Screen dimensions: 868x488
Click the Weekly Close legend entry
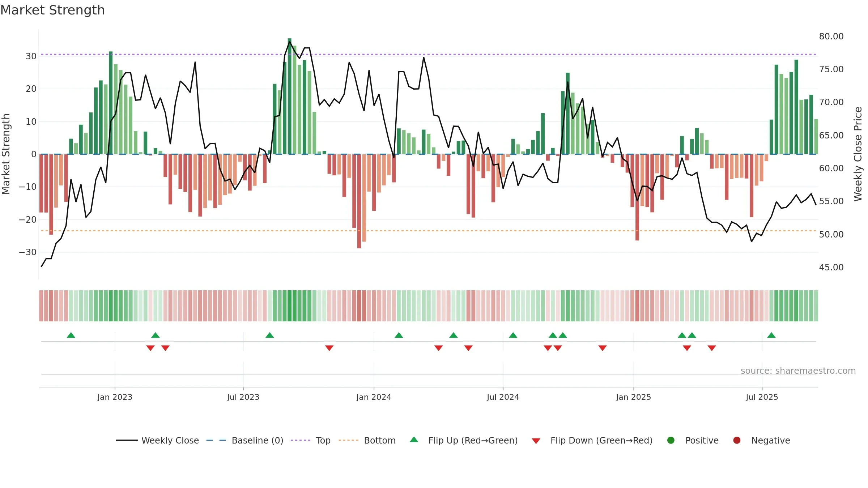157,440
